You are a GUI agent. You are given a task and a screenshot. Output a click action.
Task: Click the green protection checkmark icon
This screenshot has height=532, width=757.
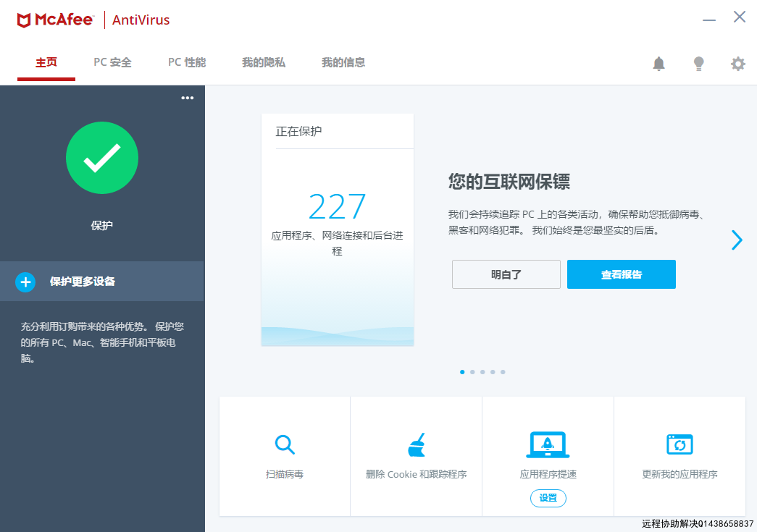click(102, 158)
